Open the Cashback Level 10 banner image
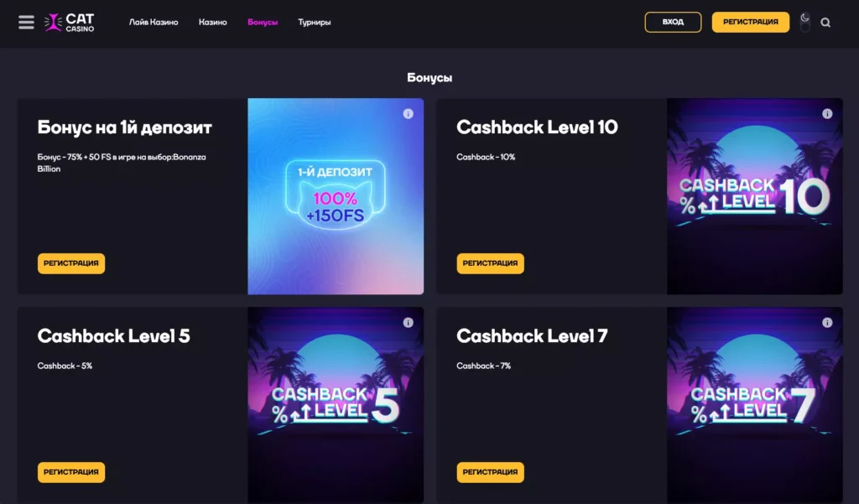Image resolution: width=859 pixels, height=504 pixels. (754, 196)
